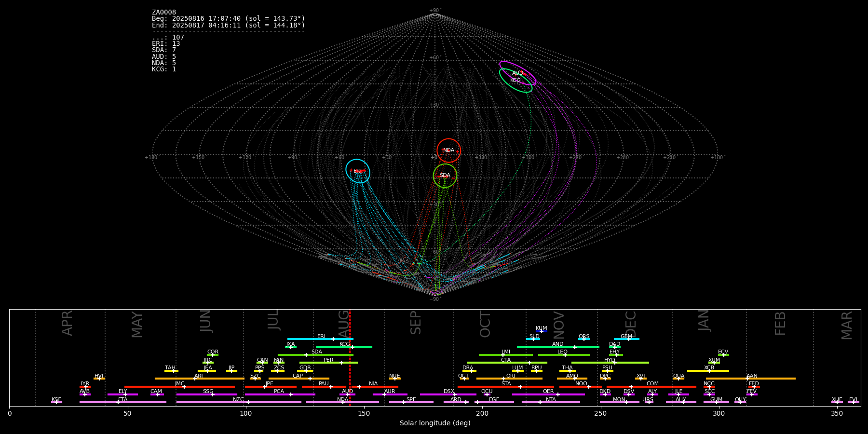Click the NDA pink bar in timeline
Viewport: 868px width, 434px height.
coord(342,402)
